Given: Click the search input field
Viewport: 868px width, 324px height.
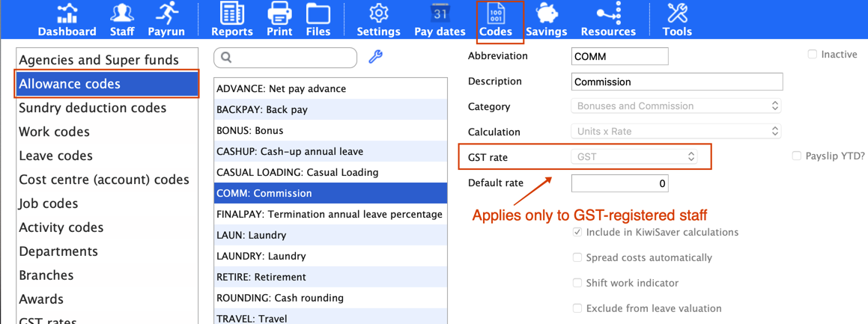Looking at the screenshot, I should click(x=285, y=58).
